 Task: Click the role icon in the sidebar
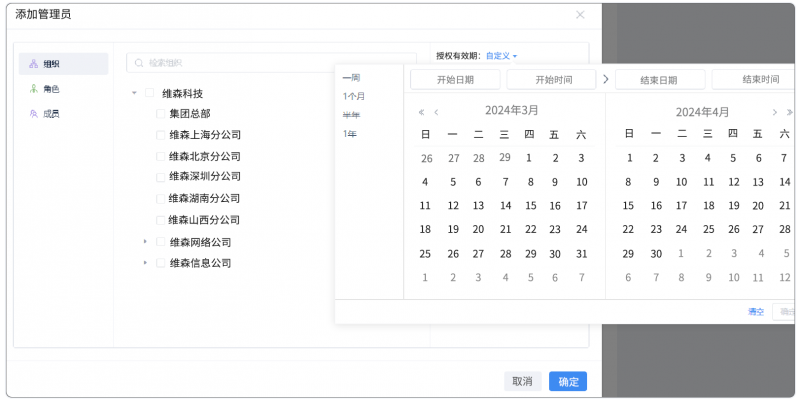33,89
